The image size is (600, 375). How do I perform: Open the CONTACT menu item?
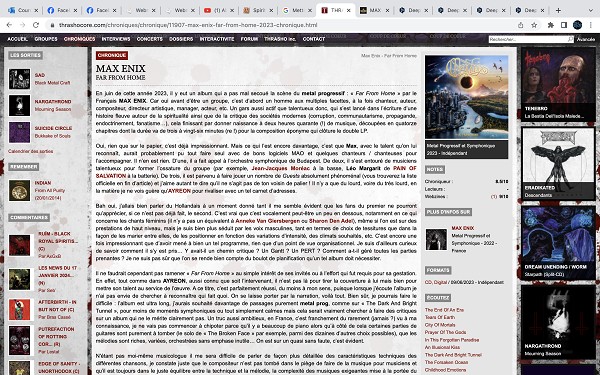(x=314, y=39)
